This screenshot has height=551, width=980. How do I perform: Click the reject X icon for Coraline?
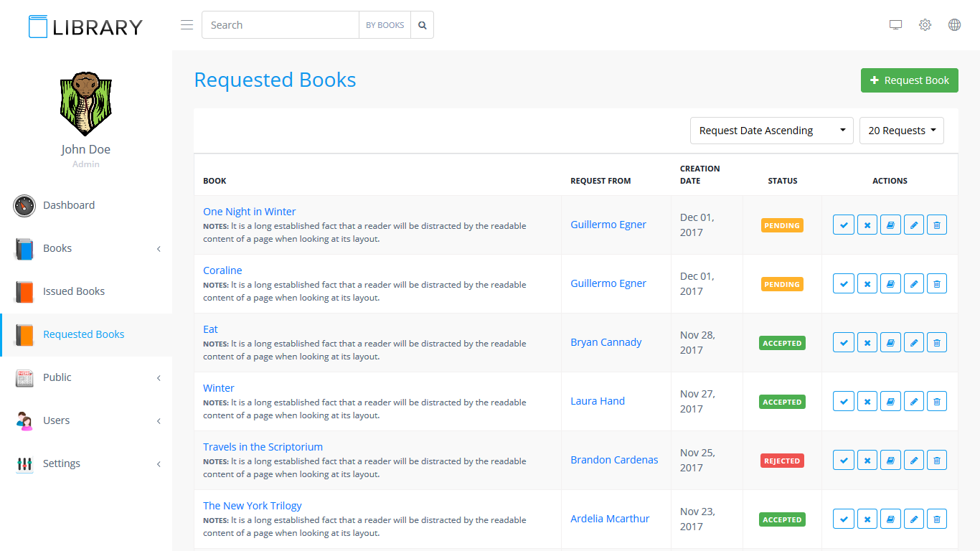pyautogui.click(x=867, y=283)
